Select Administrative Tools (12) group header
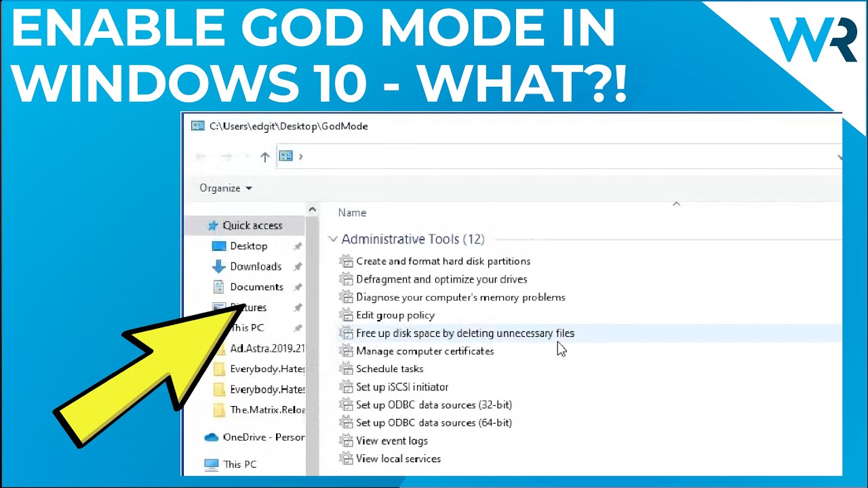This screenshot has width=868, height=488. [x=413, y=239]
